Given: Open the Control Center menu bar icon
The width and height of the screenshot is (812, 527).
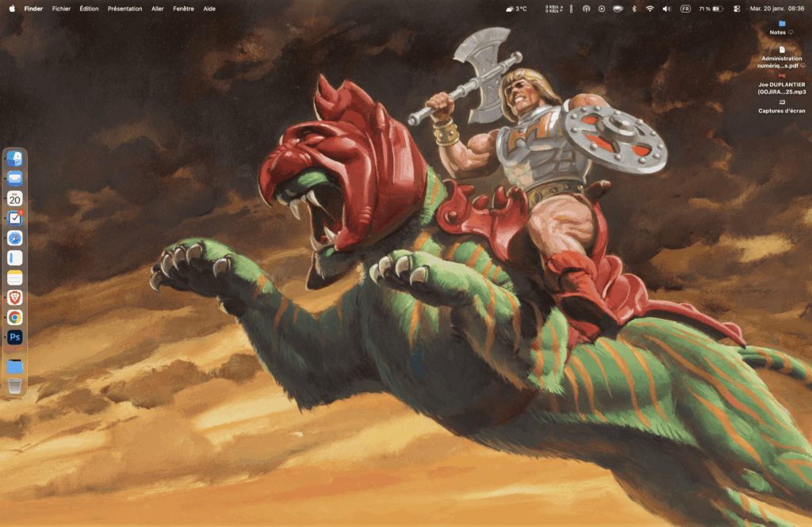Looking at the screenshot, I should 737,9.
